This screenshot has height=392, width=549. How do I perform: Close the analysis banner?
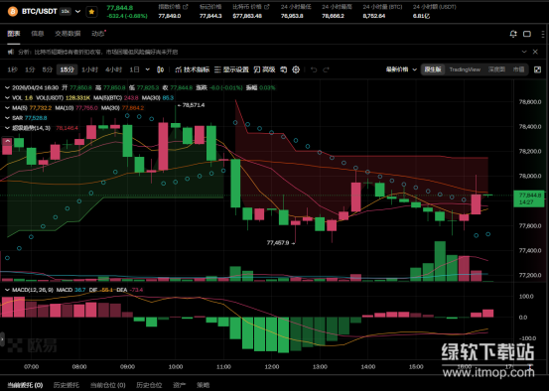point(535,52)
